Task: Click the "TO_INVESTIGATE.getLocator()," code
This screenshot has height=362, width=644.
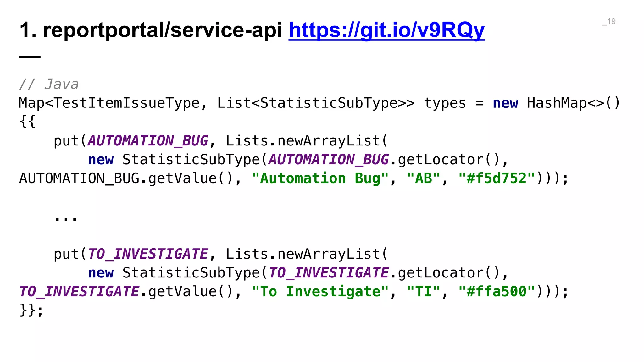Action: (x=388, y=273)
